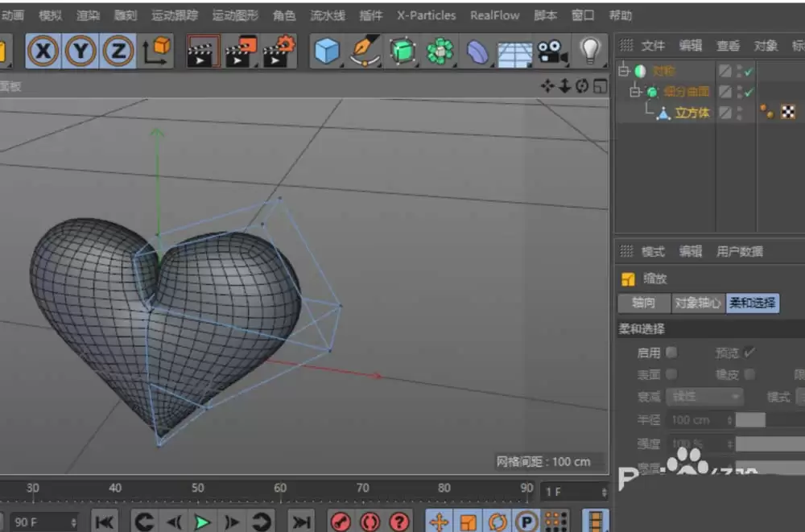Screen dimensions: 805x532
Task: Open the X-Particles menu
Action: [426, 14]
